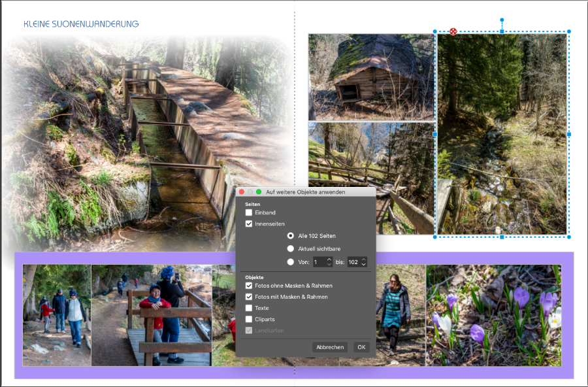Select the Von page range radio button
588x387 pixels.
click(291, 261)
